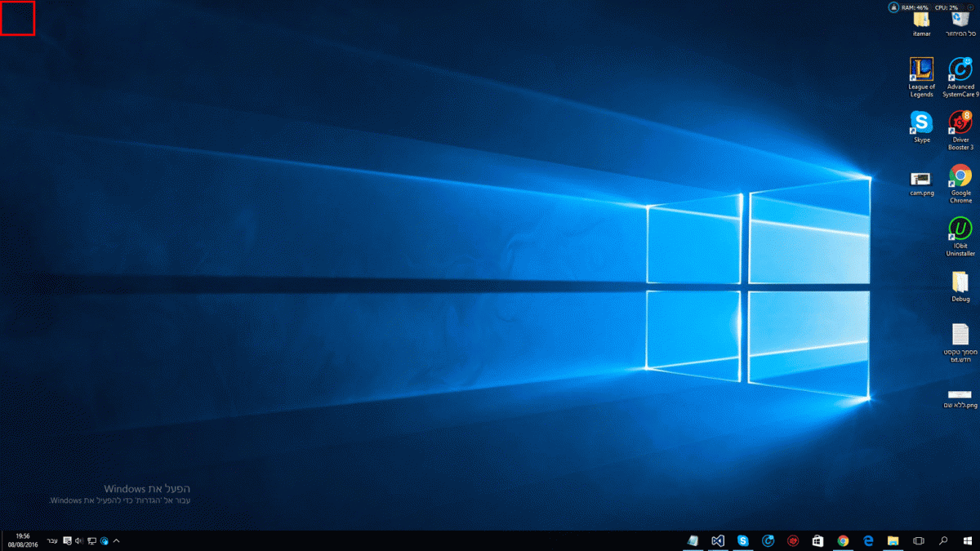Open the Windows Start menu
The width and height of the screenshot is (980, 551).
point(969,540)
